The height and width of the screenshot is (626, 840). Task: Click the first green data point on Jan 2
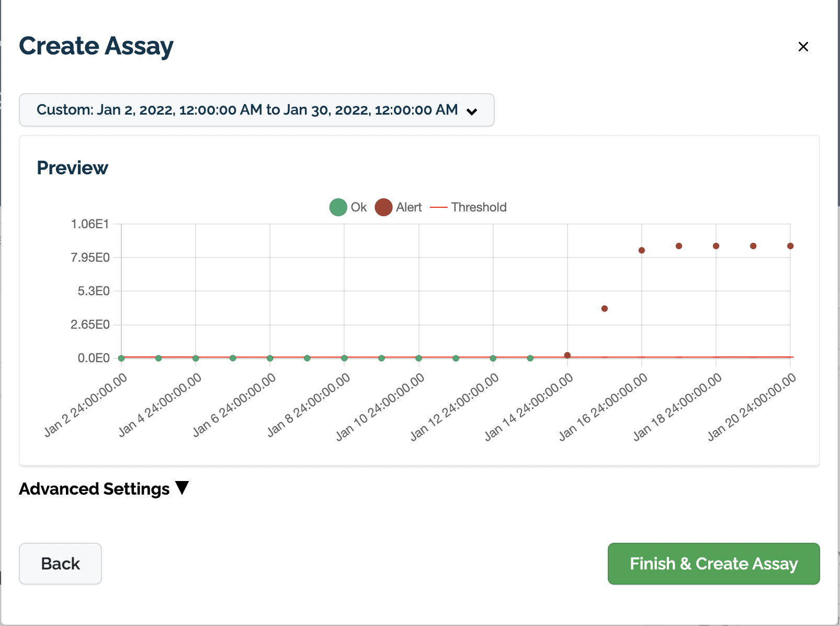coord(120,357)
